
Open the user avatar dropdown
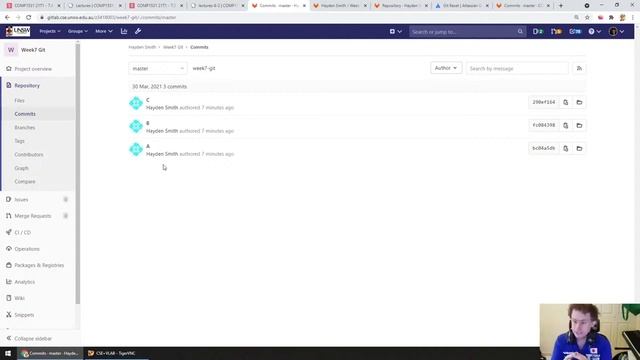tap(616, 31)
